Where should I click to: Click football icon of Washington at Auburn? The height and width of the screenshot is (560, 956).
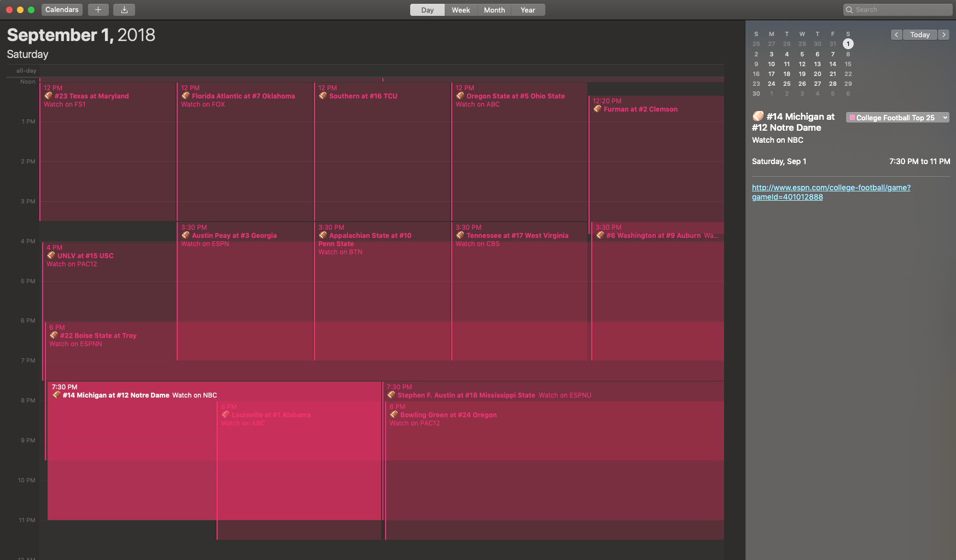(x=601, y=235)
